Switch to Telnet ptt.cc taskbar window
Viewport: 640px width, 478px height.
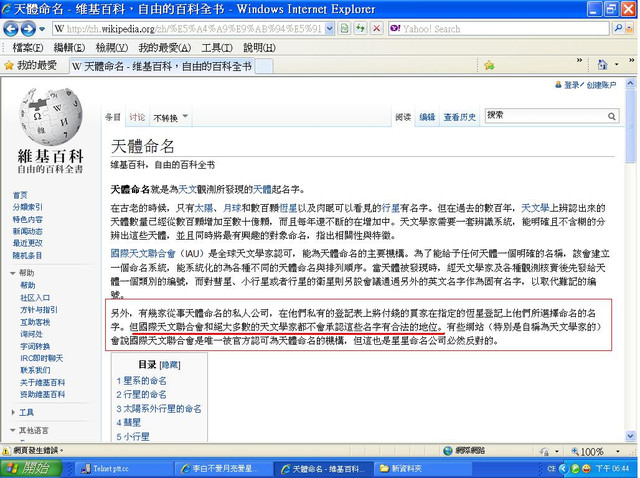[122, 469]
